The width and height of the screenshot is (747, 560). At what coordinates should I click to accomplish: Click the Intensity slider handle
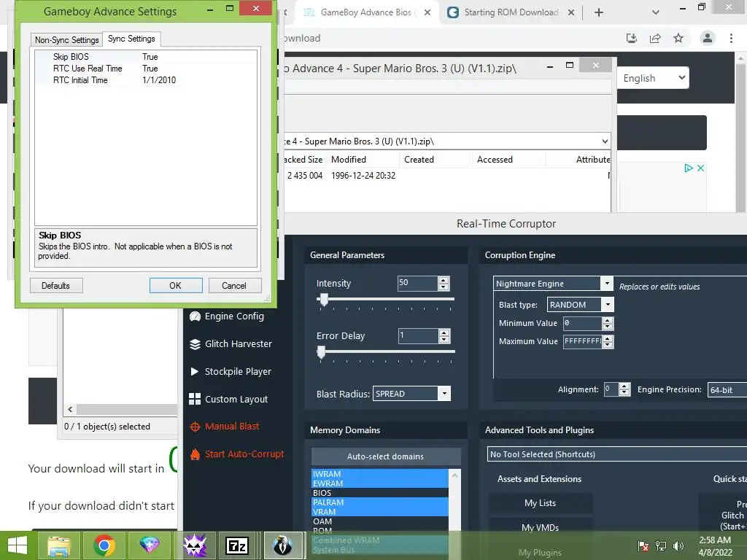(x=324, y=300)
